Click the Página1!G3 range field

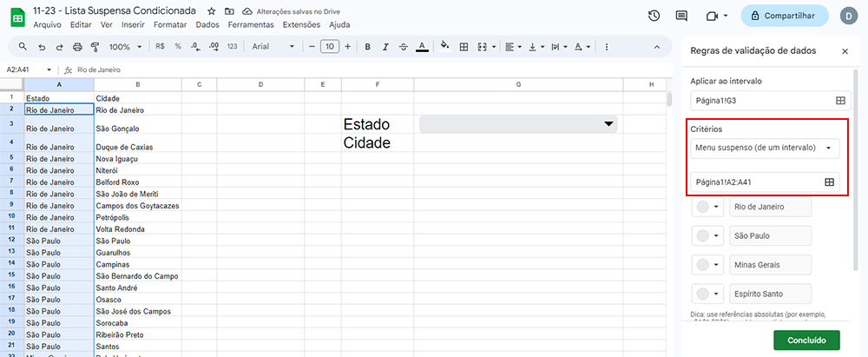click(x=770, y=101)
